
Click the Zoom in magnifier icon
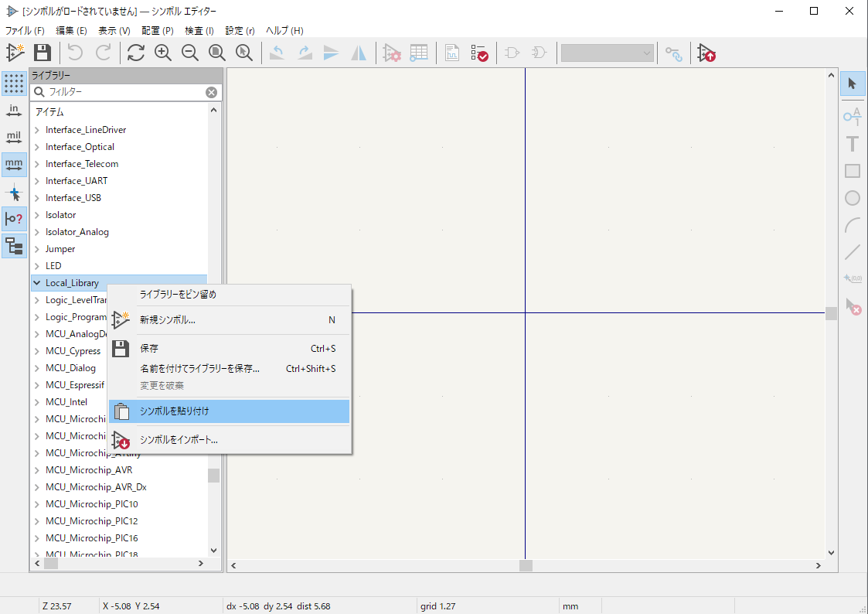click(163, 53)
